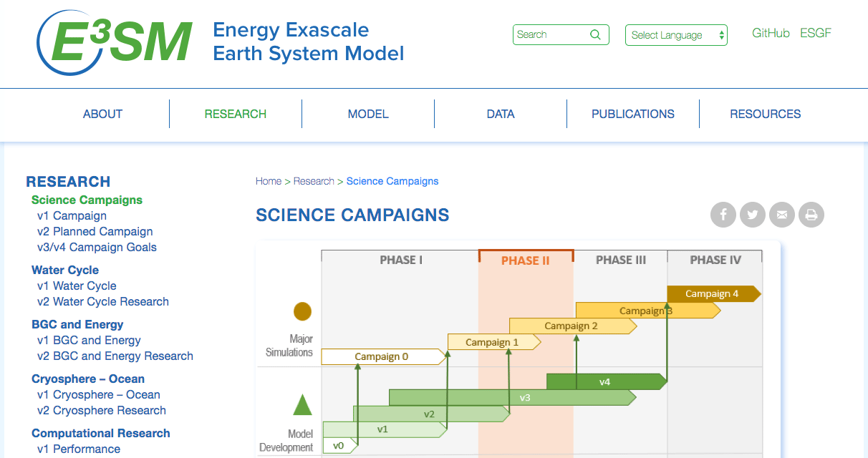Open the DATA section from the navigation bar

point(500,114)
